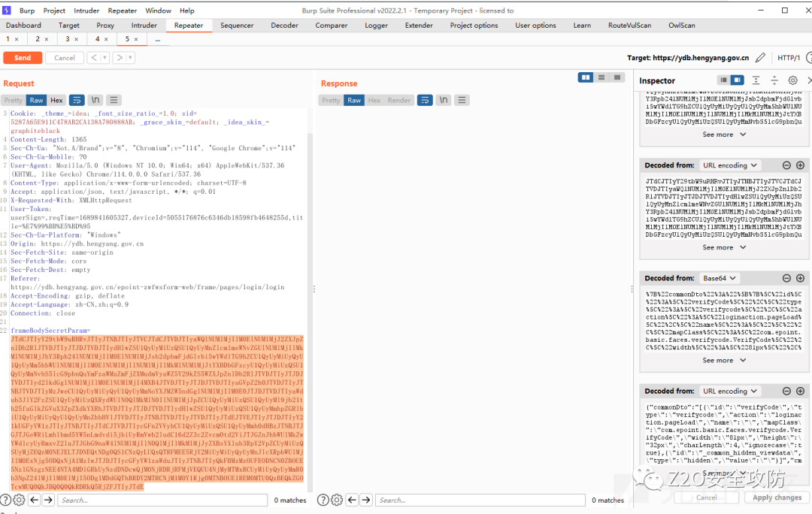Open first URL encoding decode dropdown
This screenshot has width=812, height=514.
tap(729, 165)
